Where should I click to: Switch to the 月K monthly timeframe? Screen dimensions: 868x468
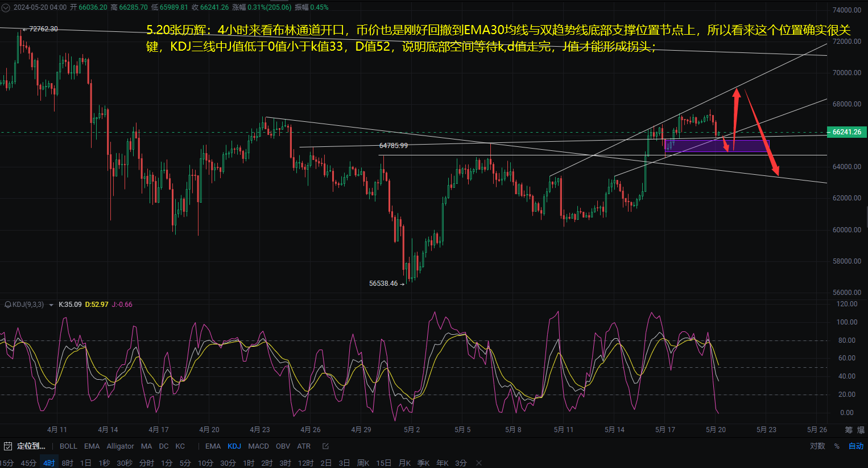pos(404,463)
